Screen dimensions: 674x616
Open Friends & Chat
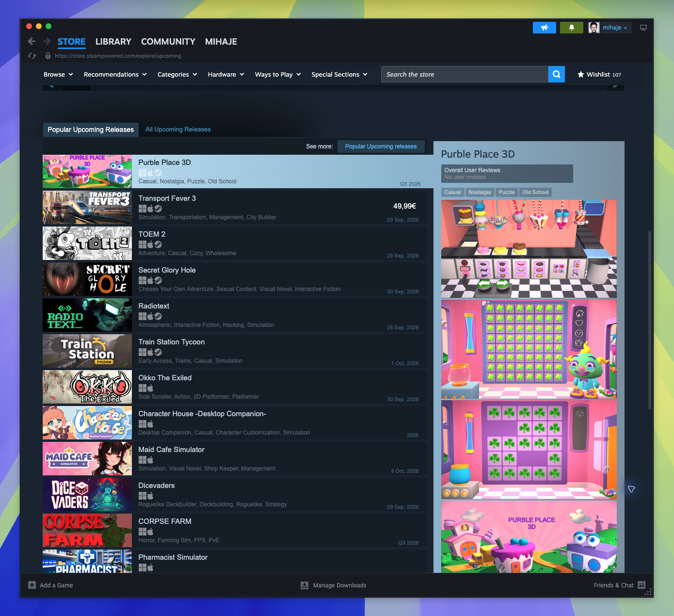point(619,585)
